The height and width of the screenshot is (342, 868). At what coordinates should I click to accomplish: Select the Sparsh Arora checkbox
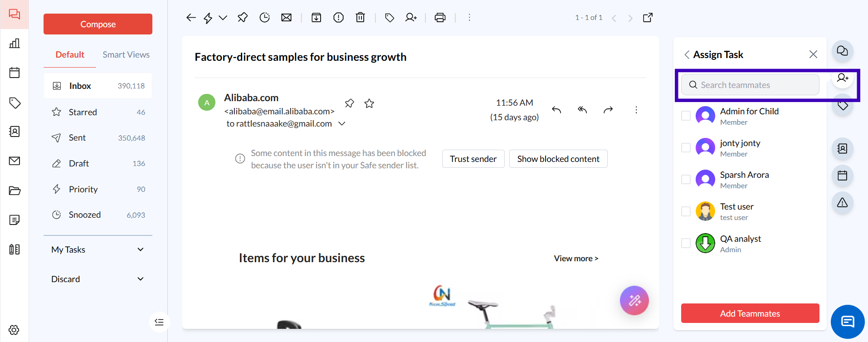click(686, 180)
